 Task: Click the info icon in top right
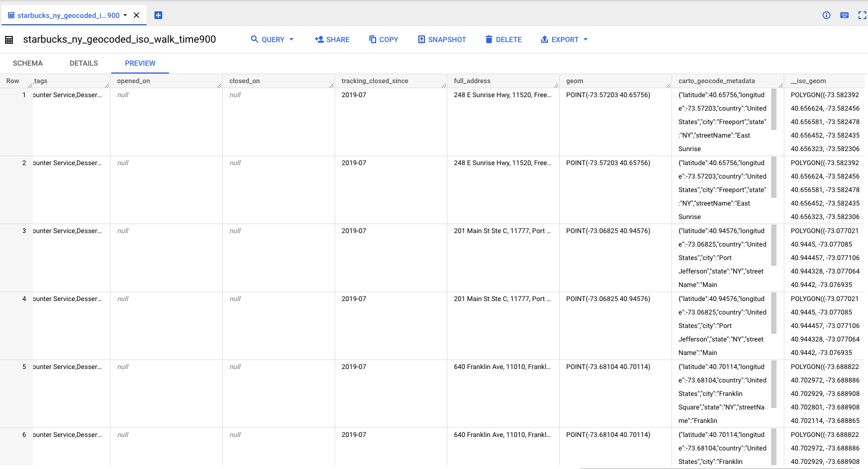[x=826, y=15]
